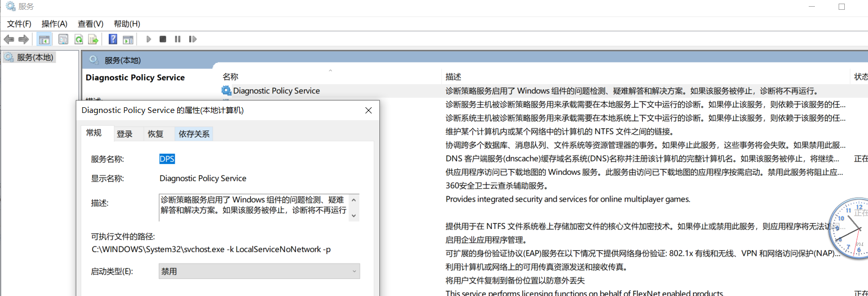
Task: Maximize the Services window
Action: (x=842, y=7)
